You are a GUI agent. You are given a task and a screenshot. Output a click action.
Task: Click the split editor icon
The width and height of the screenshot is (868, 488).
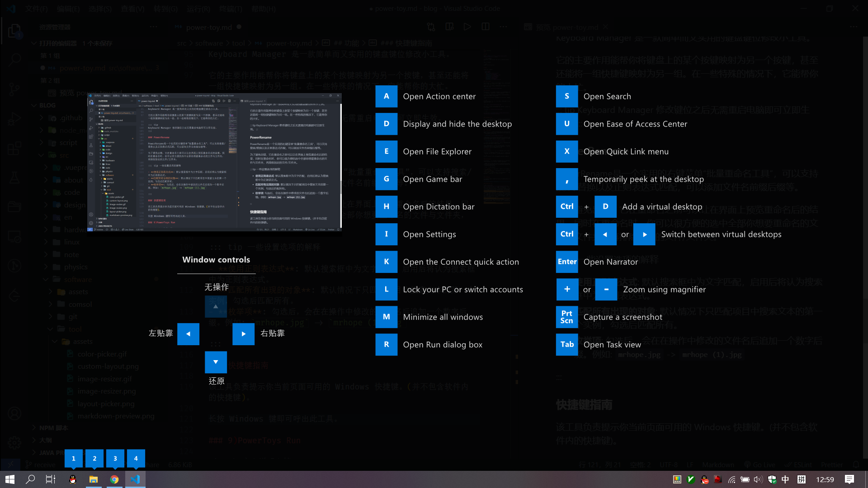pos(486,27)
